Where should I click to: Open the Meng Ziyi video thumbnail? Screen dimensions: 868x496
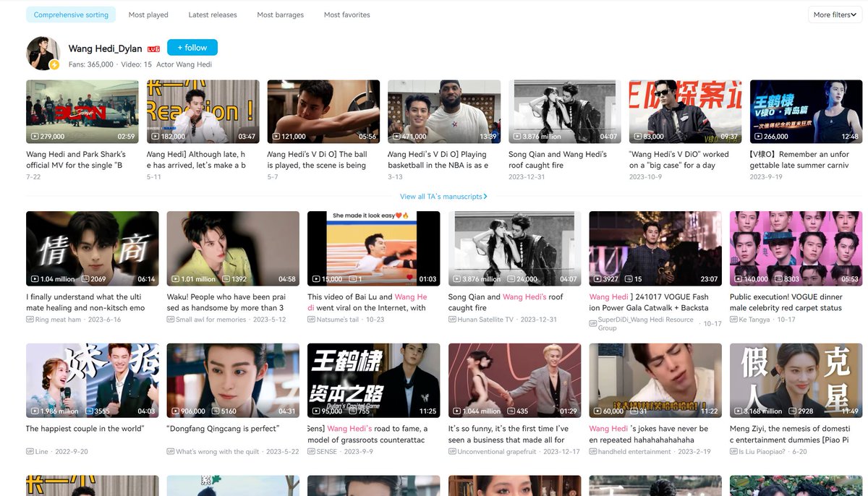[x=795, y=381]
